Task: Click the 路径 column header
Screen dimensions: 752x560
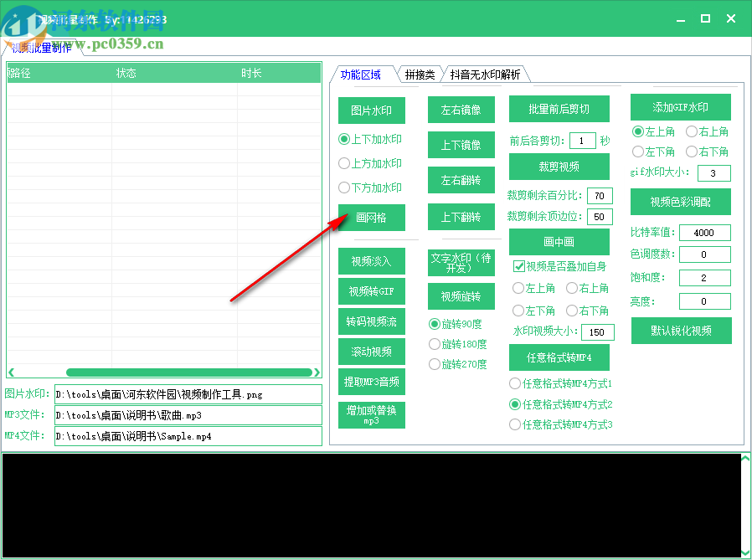Action: coord(59,73)
